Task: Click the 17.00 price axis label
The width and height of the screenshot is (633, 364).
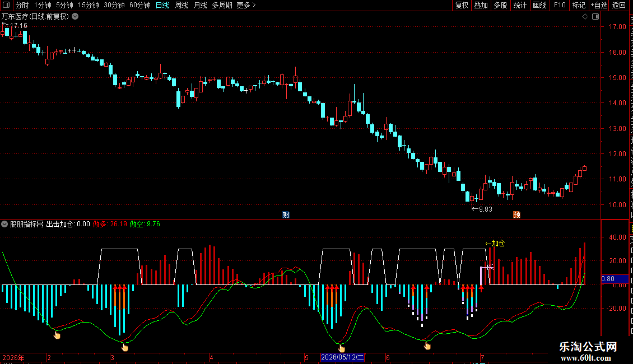Action: pyautogui.click(x=617, y=27)
